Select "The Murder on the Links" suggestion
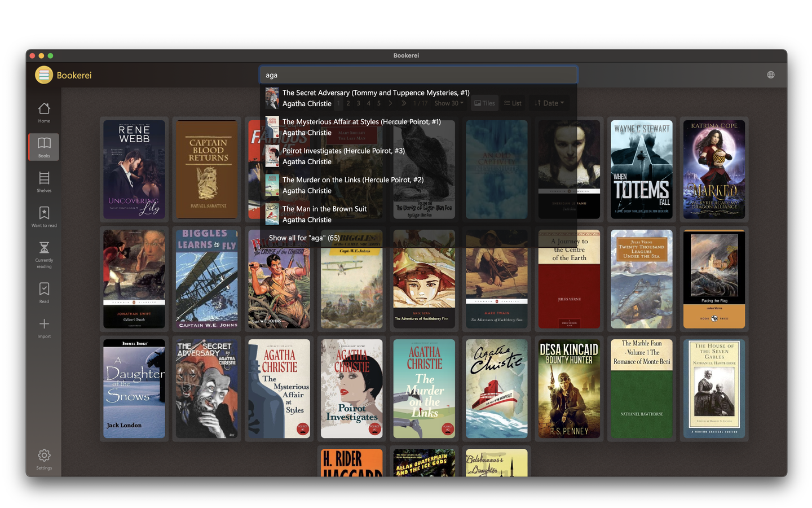This screenshot has height=508, width=812. (418, 185)
